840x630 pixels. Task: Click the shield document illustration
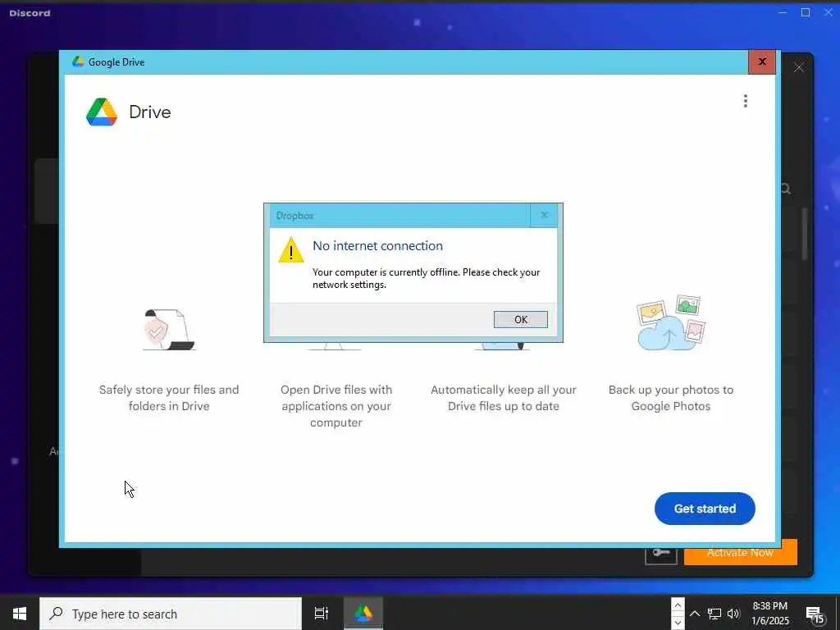[x=169, y=330]
